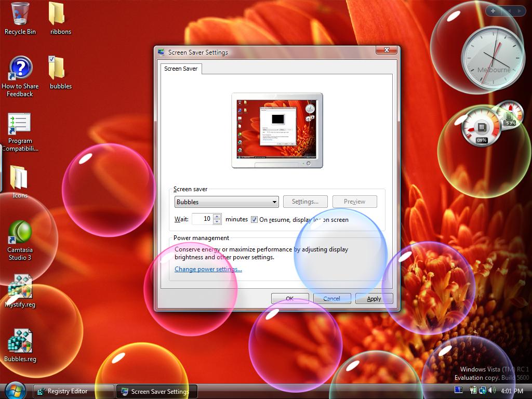This screenshot has height=399, width=532.
Task: Click the CPU meter gadget
Action: pyautogui.click(x=481, y=127)
